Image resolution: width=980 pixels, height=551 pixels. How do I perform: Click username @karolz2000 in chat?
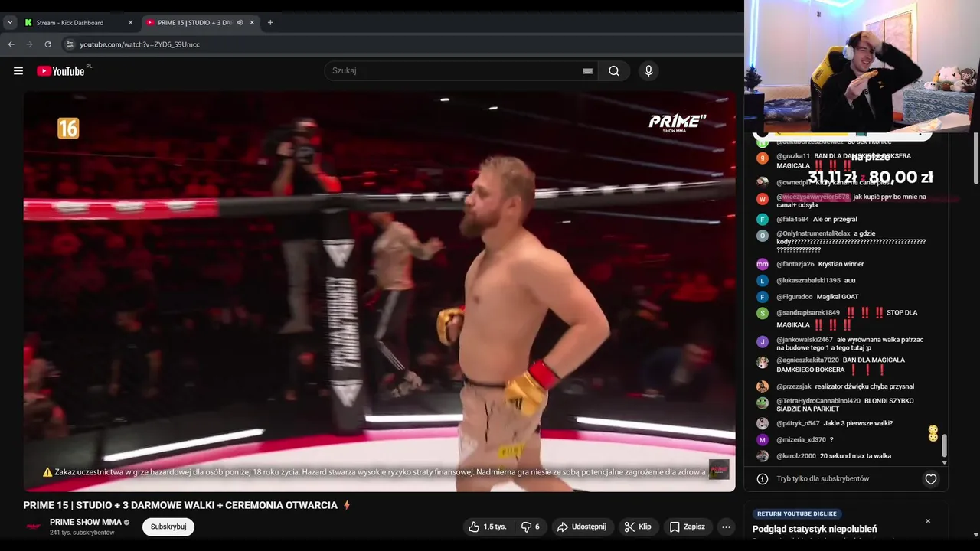(796, 456)
